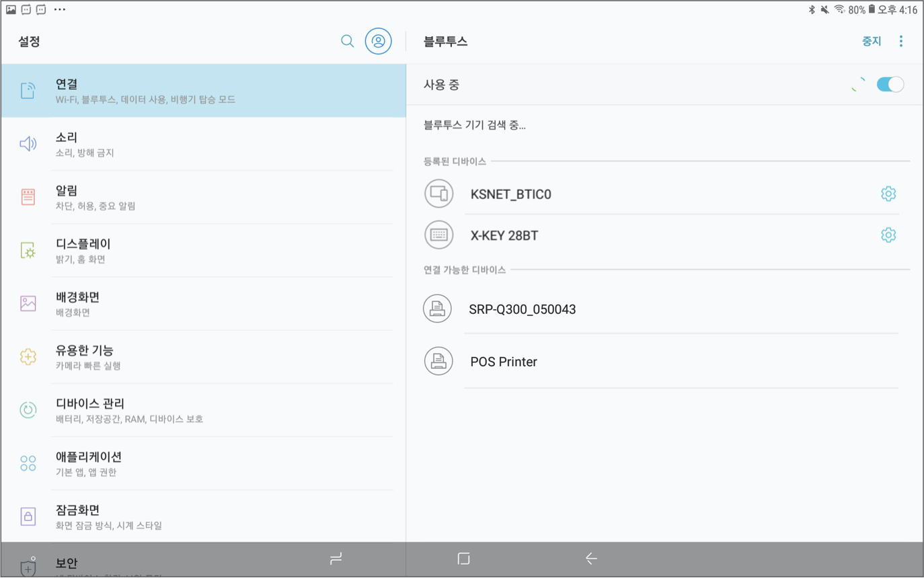The width and height of the screenshot is (924, 578).
Task: Open 유용한 기능 settings category
Action: [x=203, y=357]
